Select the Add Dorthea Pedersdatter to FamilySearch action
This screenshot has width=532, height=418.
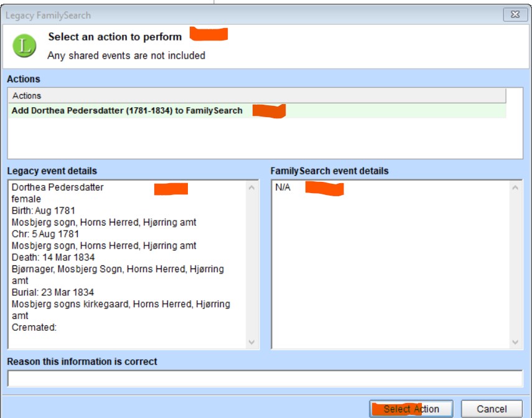click(x=257, y=111)
